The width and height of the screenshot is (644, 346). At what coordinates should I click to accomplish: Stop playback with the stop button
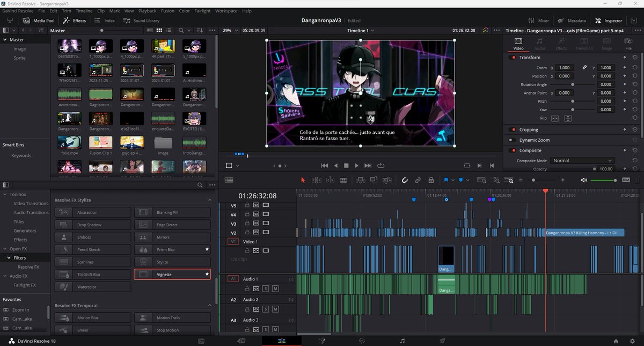click(346, 165)
